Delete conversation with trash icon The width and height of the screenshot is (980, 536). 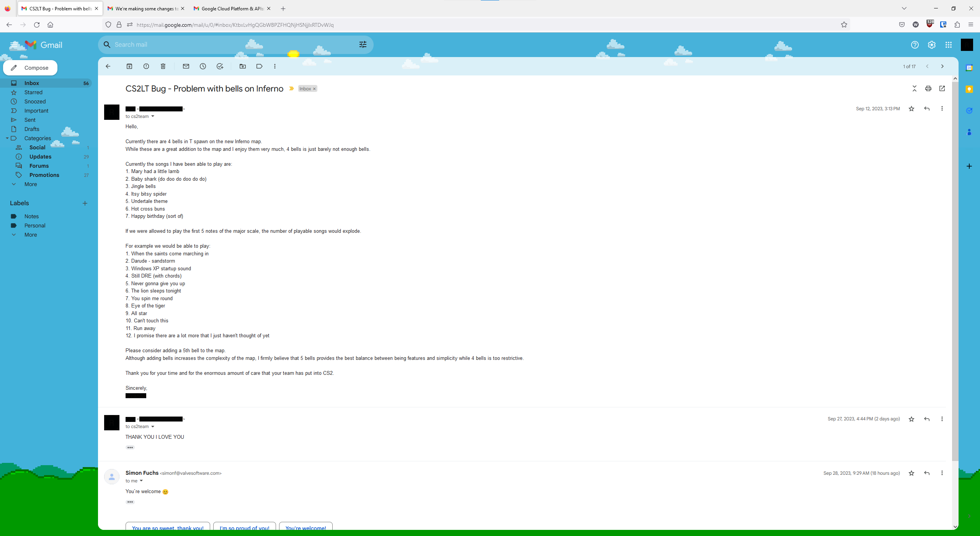[x=163, y=66]
